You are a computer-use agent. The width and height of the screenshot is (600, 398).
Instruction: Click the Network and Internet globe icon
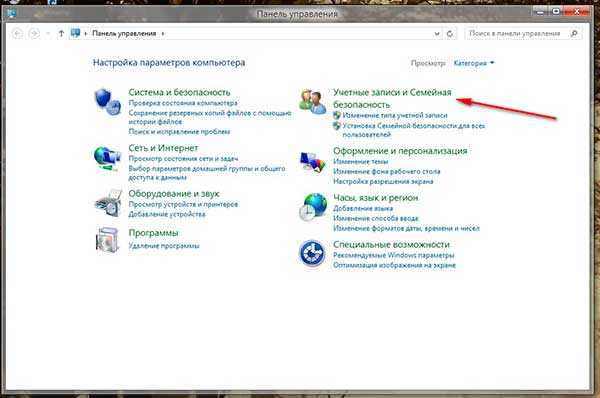point(108,158)
